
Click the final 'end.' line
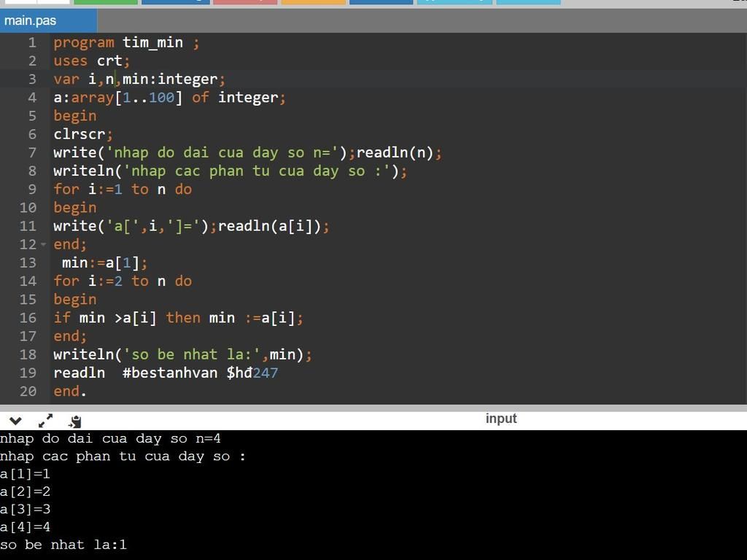70,392
